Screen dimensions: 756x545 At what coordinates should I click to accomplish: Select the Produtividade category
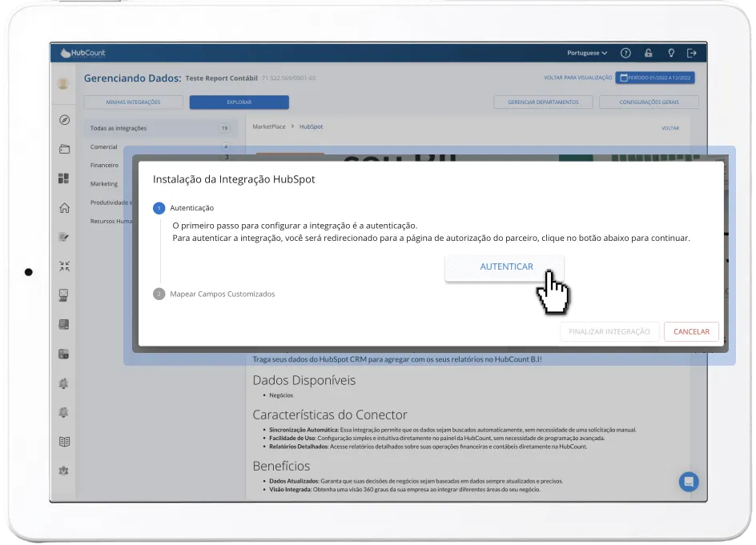tap(111, 202)
